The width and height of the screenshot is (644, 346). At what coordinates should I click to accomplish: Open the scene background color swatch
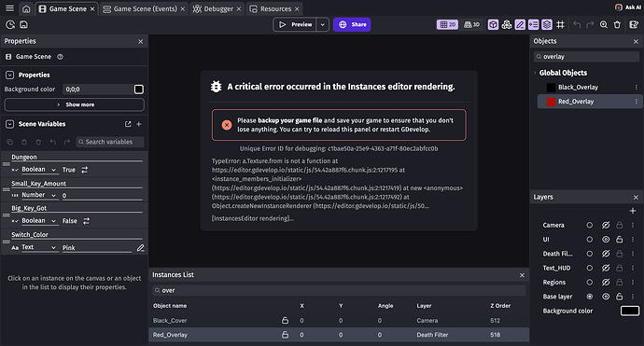point(139,90)
